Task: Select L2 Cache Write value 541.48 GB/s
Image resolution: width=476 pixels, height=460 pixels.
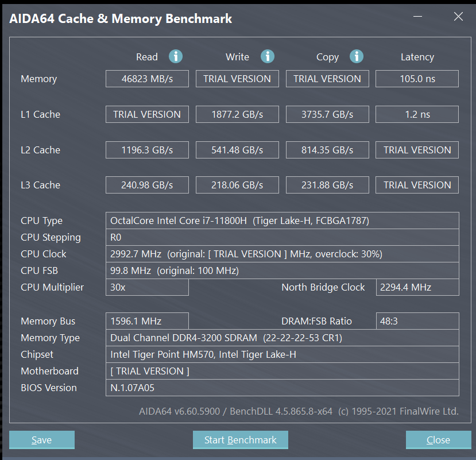Action: click(237, 150)
